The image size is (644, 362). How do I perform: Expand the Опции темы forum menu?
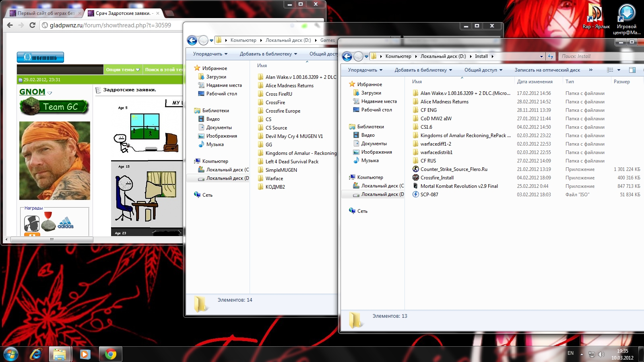coord(123,70)
